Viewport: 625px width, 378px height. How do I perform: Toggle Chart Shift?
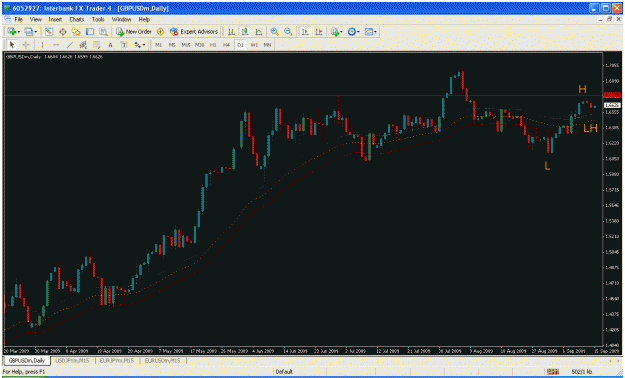[319, 32]
